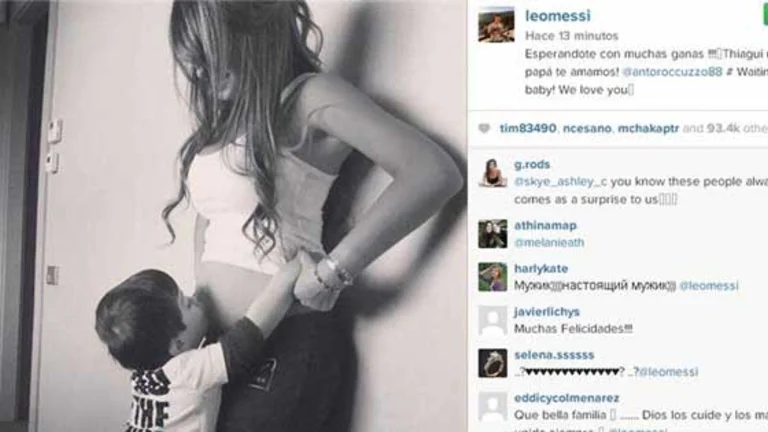The image size is (768, 432).
Task: Click the black and white post photo
Action: tap(233, 216)
